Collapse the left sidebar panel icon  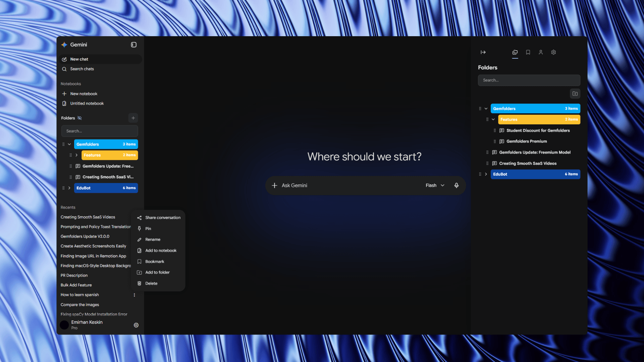pyautogui.click(x=133, y=45)
